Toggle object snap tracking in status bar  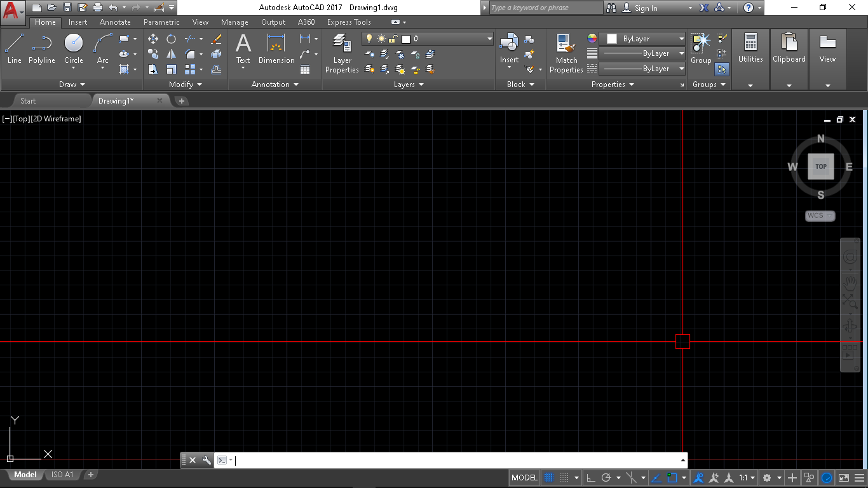coord(656,478)
